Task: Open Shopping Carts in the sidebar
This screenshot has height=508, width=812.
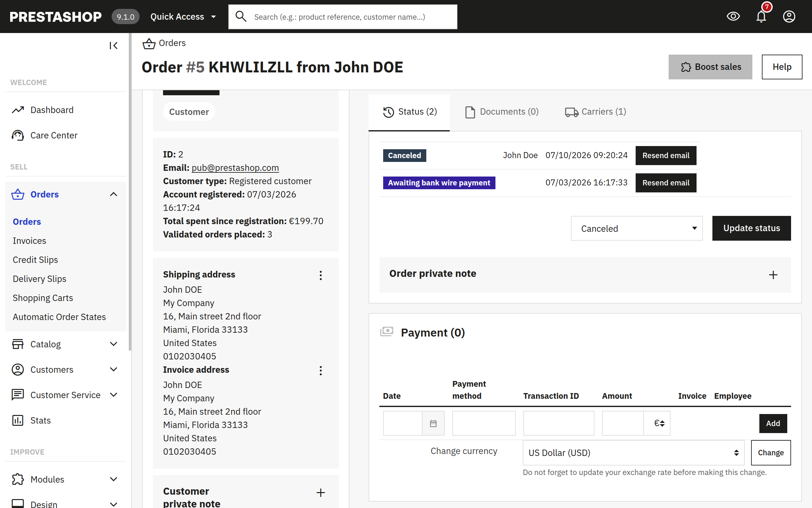Action: pyautogui.click(x=43, y=298)
